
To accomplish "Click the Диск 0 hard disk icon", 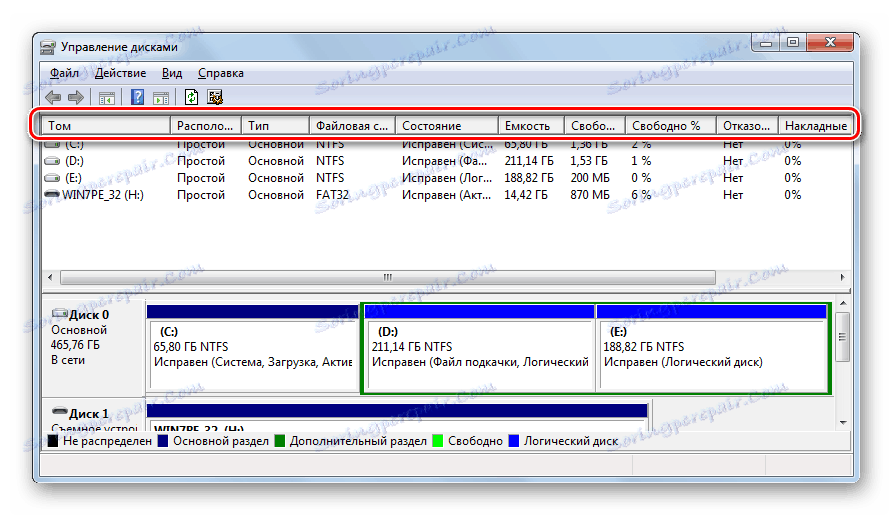I will pos(59,314).
